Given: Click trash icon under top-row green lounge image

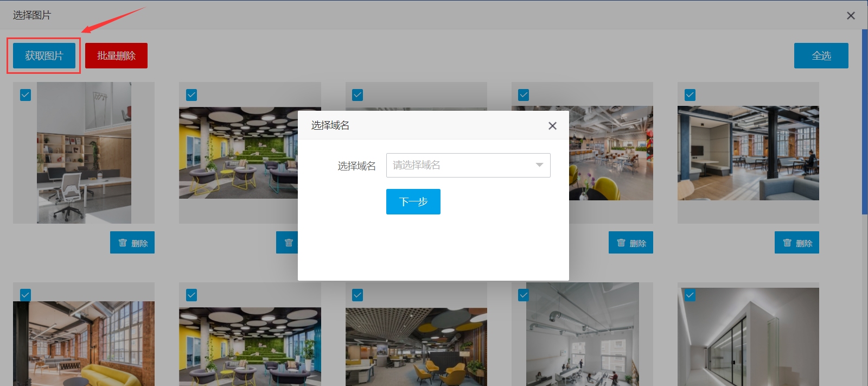Looking at the screenshot, I should point(289,243).
